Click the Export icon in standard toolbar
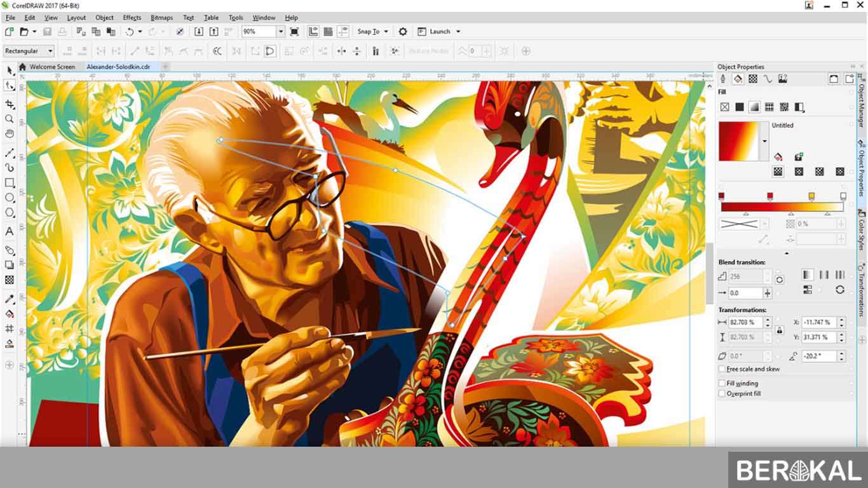Image resolution: width=868 pixels, height=488 pixels. [x=214, y=31]
